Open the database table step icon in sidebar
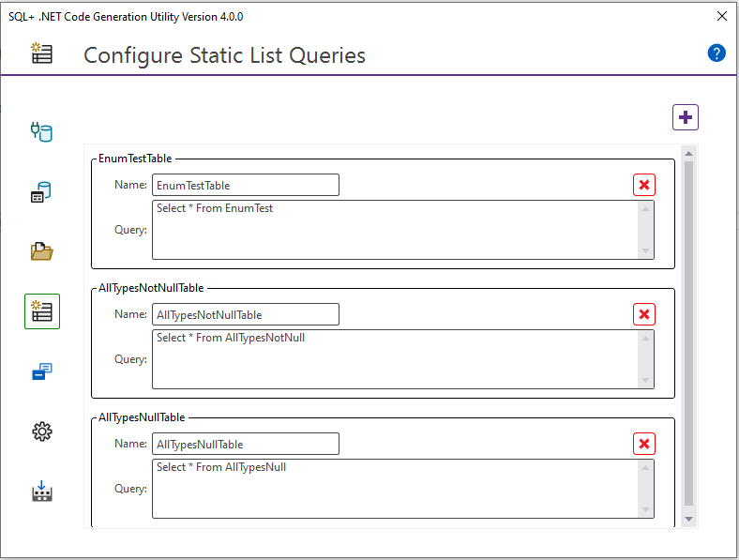 41,193
